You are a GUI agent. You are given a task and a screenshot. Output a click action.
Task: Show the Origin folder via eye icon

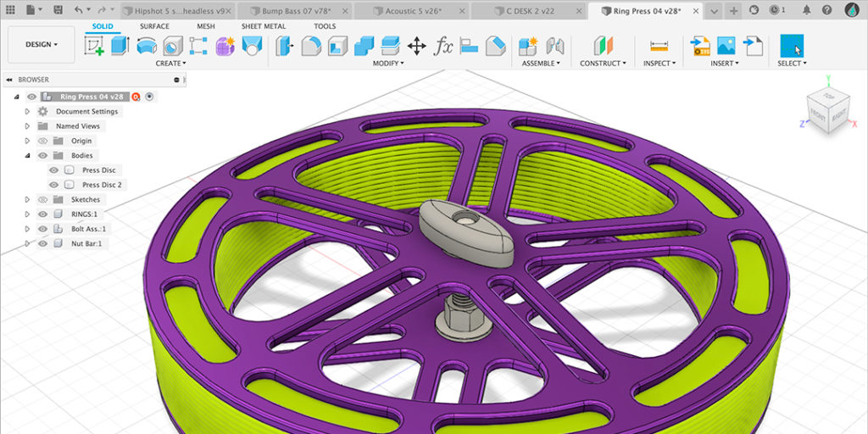[x=42, y=141]
